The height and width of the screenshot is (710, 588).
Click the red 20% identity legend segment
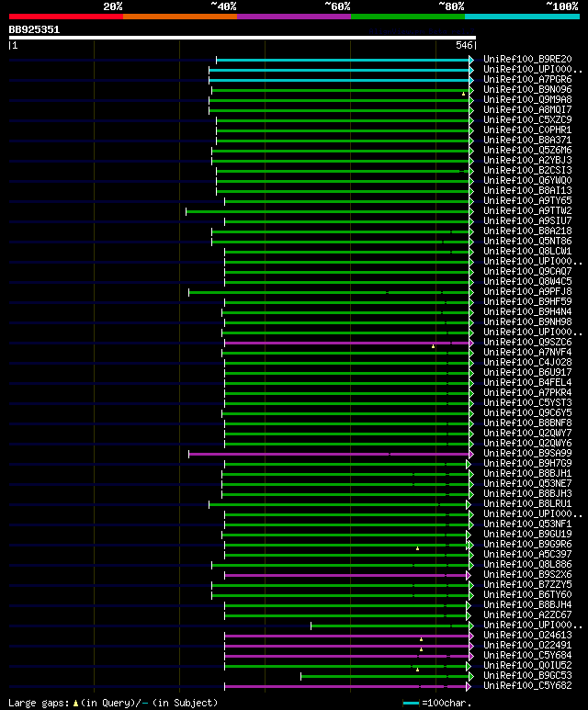pyautogui.click(x=66, y=17)
